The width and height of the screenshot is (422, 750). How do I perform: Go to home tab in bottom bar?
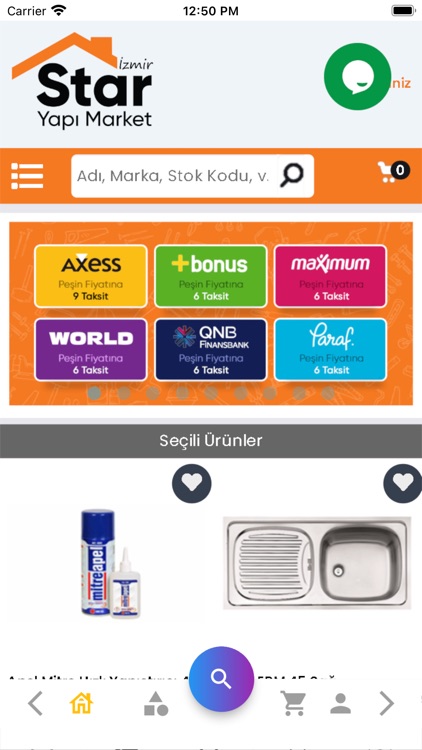point(81,704)
